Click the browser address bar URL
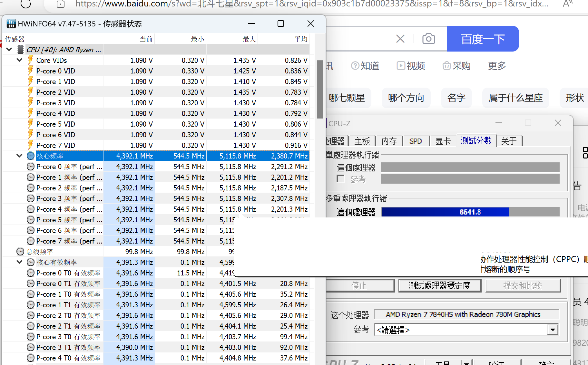The image size is (588, 365). [x=312, y=4]
